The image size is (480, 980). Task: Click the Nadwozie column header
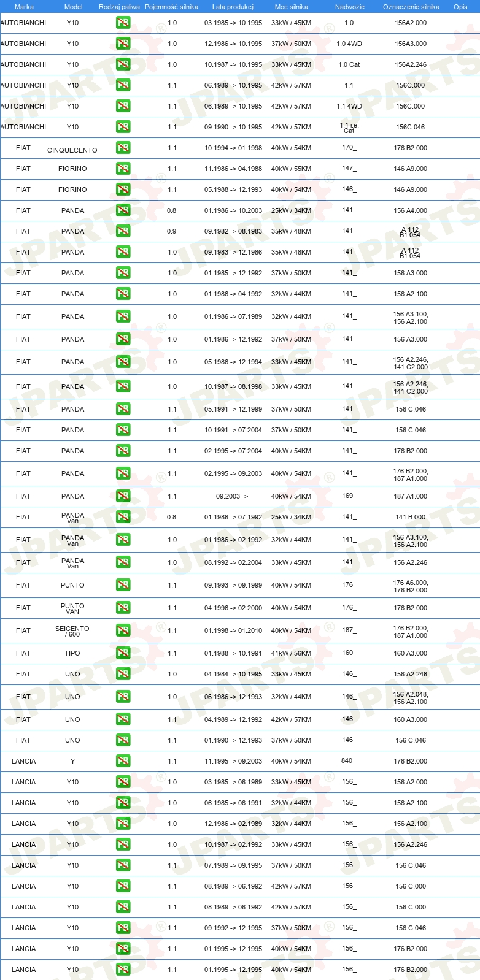tap(350, 7)
